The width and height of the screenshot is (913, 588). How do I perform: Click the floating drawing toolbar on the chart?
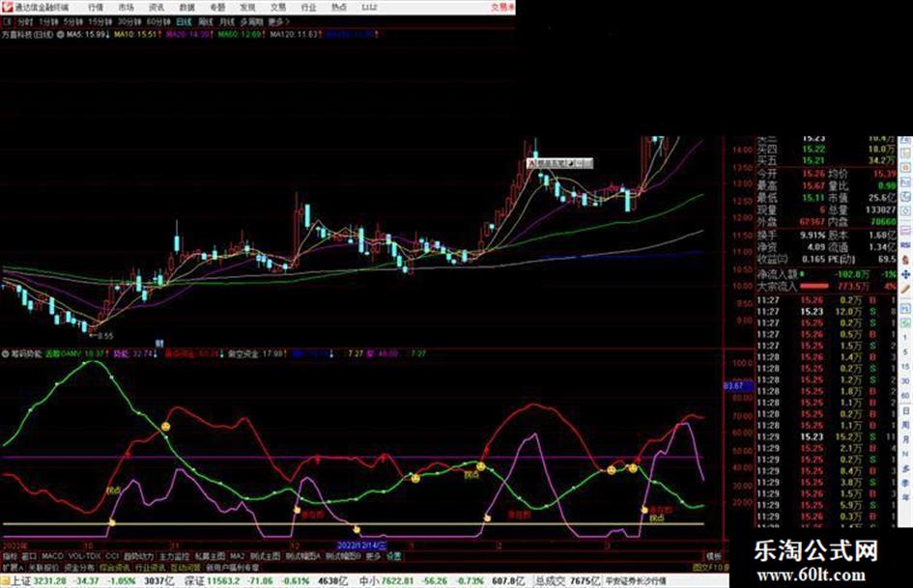click(x=559, y=163)
